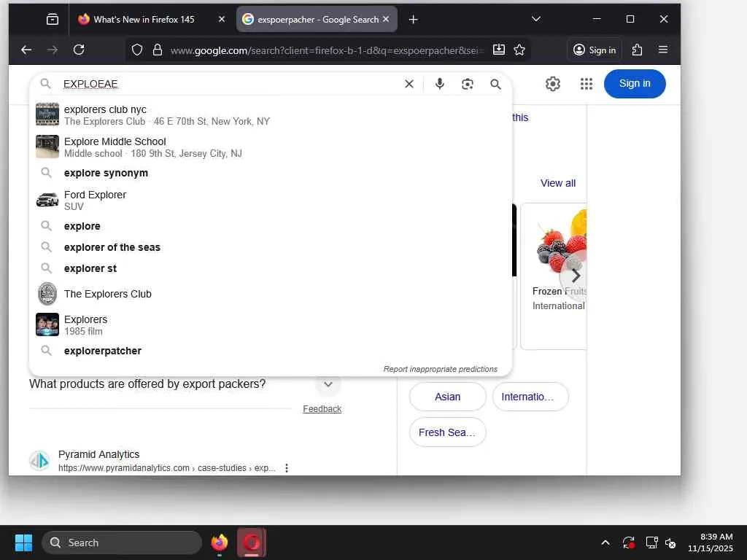Select 'The Explorers Club' suggestion
This screenshot has height=560, width=747.
tap(271, 294)
